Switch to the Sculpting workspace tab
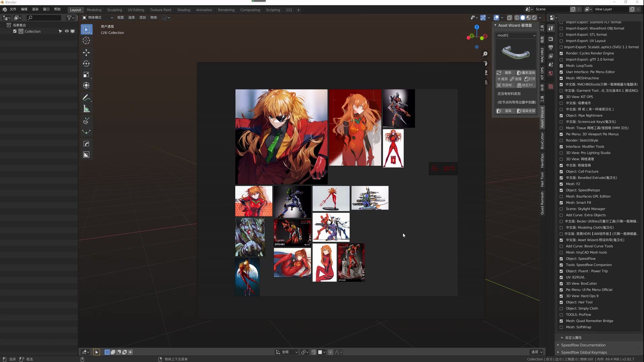Image resolution: width=644 pixels, height=362 pixels. coord(114,10)
